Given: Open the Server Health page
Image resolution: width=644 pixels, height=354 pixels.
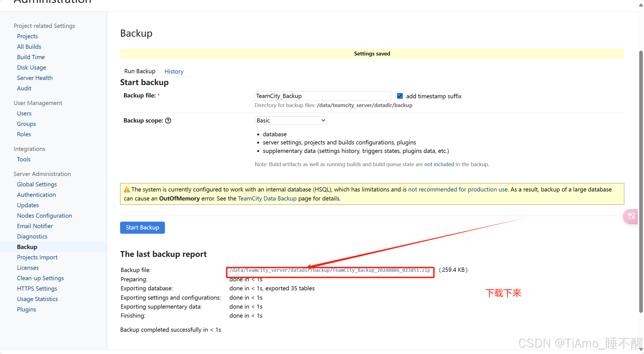Looking at the screenshot, I should pyautogui.click(x=35, y=78).
